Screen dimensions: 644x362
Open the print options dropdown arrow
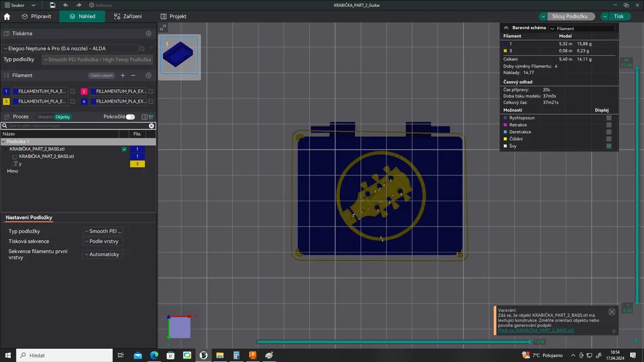pyautogui.click(x=605, y=16)
